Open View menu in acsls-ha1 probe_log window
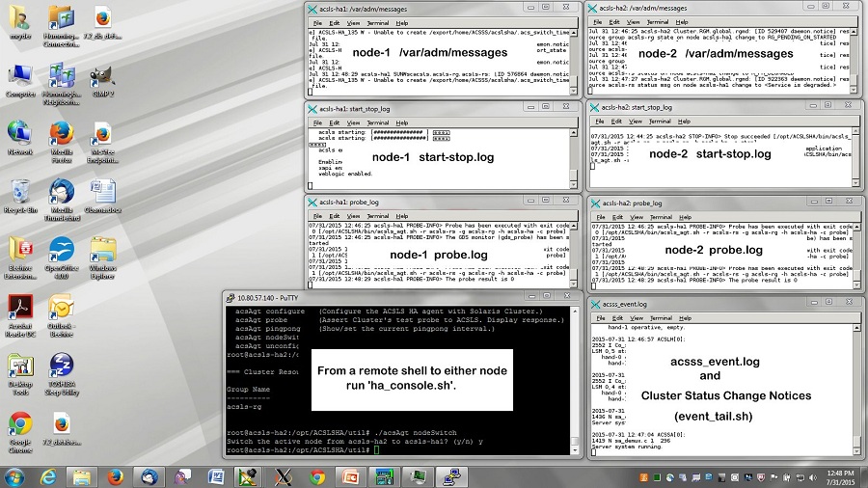868x488 pixels. 353,216
